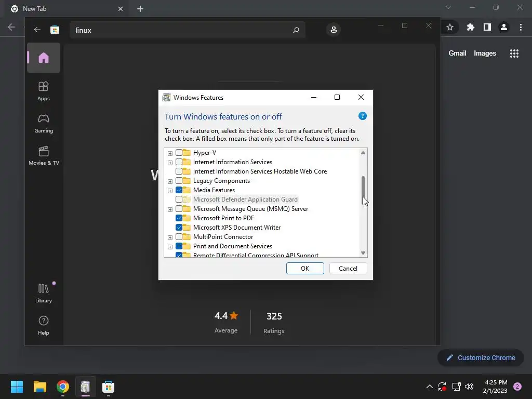Open Microsoft Store from taskbar

pyautogui.click(x=108, y=387)
